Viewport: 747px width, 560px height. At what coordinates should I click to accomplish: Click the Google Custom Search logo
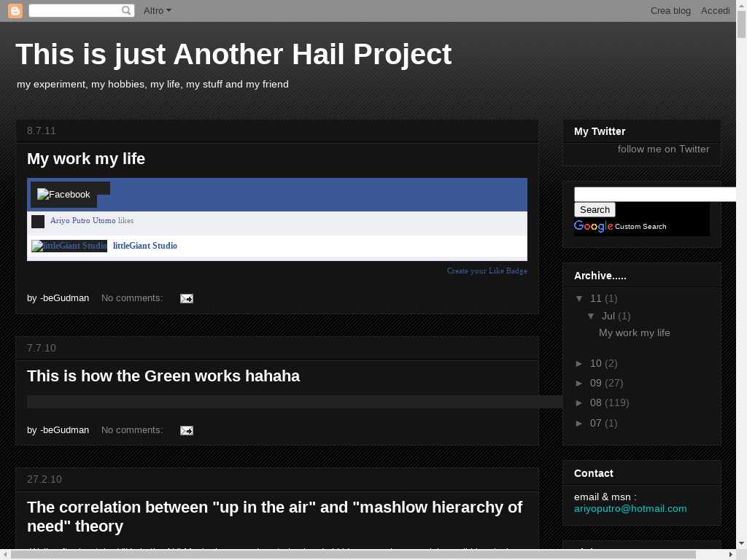coord(593,226)
